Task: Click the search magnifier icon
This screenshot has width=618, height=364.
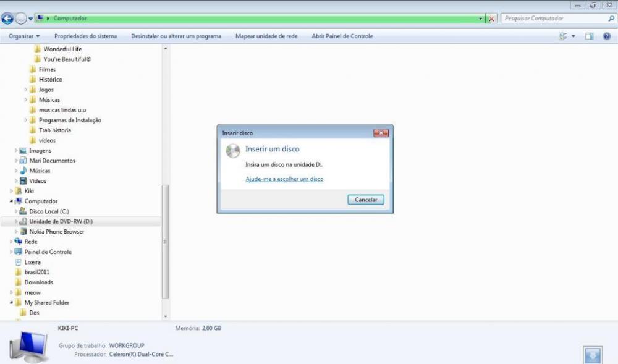Action: [x=611, y=18]
